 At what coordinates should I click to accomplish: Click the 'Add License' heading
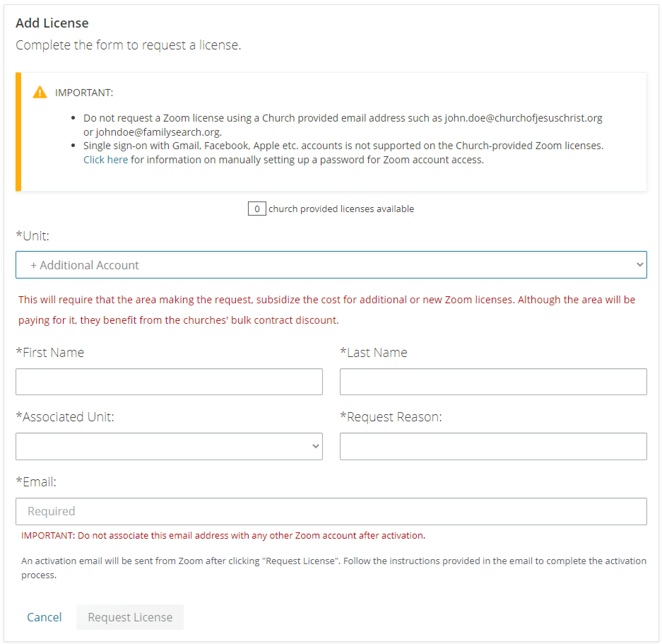pyautogui.click(x=52, y=23)
